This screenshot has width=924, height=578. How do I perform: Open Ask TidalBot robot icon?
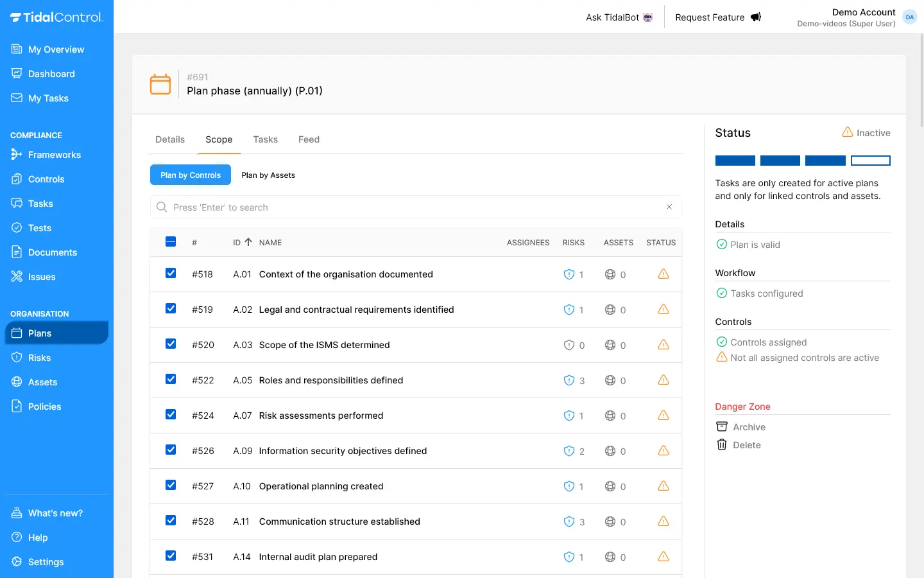(x=648, y=17)
